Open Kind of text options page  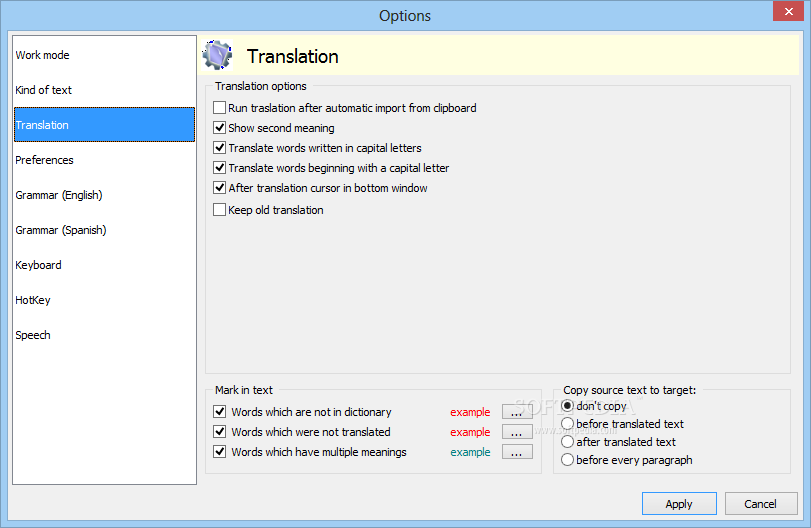(x=104, y=90)
